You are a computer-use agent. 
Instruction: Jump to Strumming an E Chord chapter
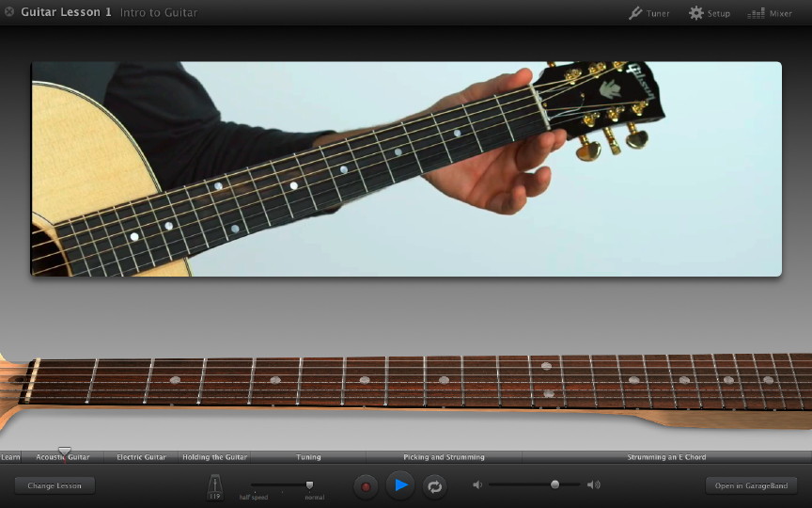pyautogui.click(x=666, y=457)
